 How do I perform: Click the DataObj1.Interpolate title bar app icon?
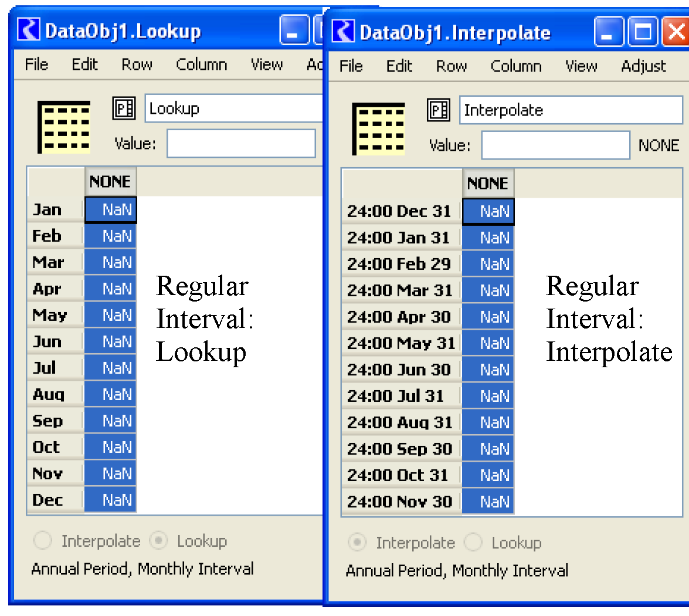(x=343, y=32)
